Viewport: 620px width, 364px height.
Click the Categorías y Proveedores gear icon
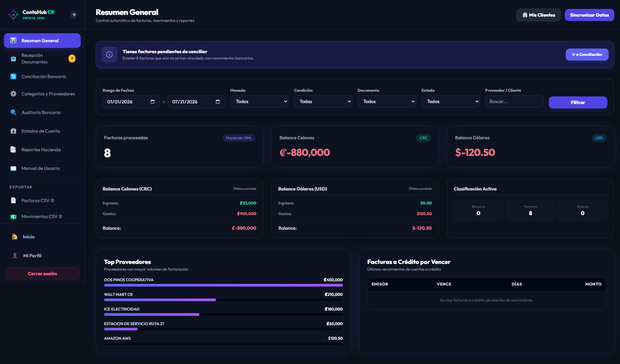coord(13,94)
